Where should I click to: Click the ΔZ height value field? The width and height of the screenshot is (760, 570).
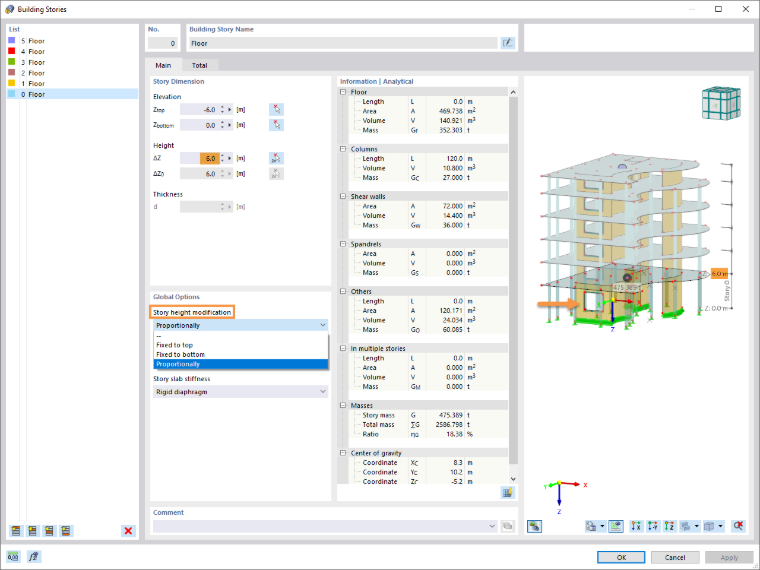200,158
